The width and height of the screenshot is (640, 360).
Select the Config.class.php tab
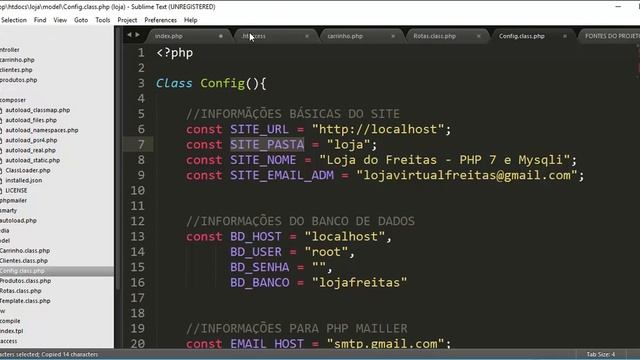[x=522, y=36]
